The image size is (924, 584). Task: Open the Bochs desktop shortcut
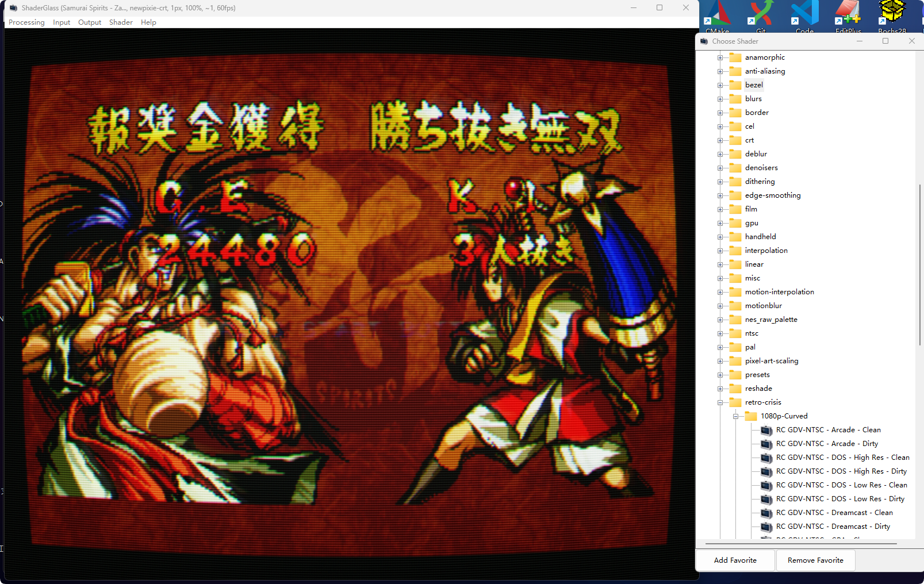(x=892, y=16)
